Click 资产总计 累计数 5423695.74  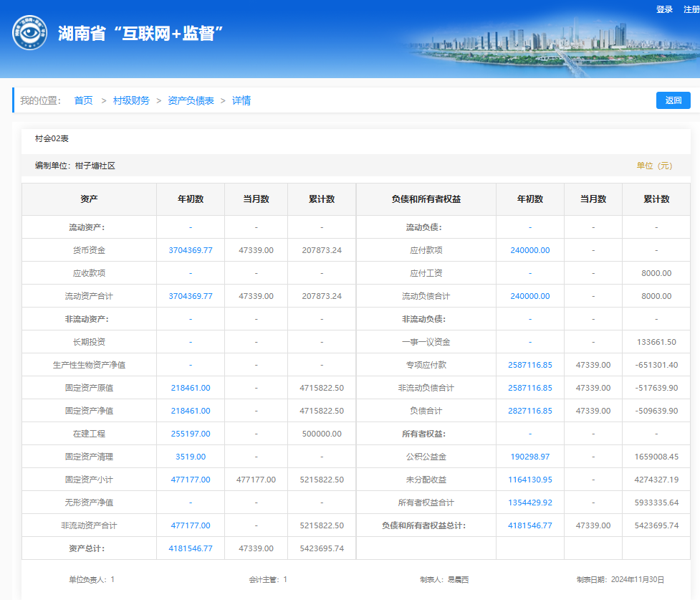pos(322,548)
